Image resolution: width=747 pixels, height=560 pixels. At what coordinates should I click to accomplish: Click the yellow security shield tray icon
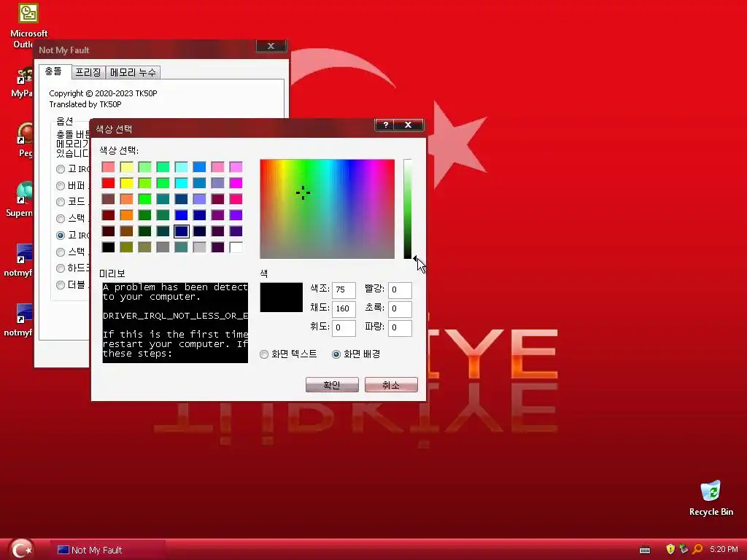point(670,549)
